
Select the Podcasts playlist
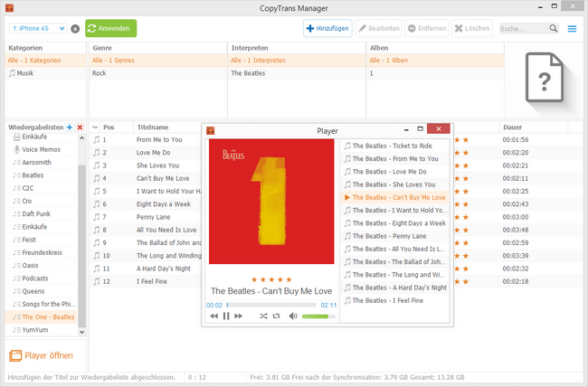(x=42, y=278)
